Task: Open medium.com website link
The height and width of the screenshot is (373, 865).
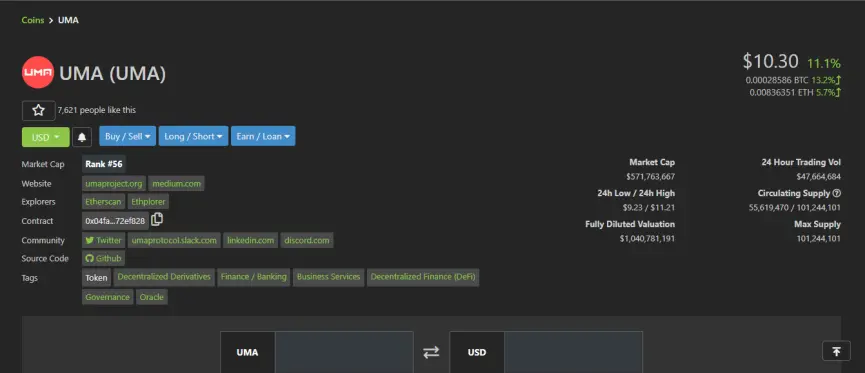Action: coord(177,184)
